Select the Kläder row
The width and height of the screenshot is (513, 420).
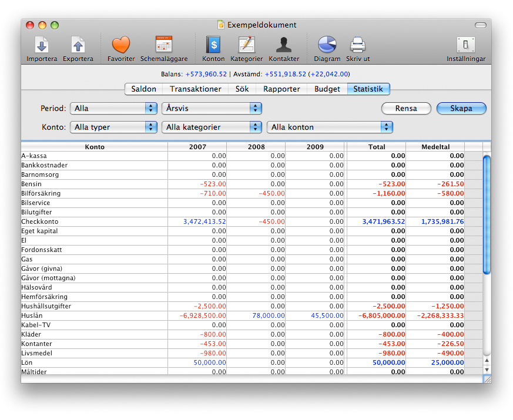click(252, 334)
